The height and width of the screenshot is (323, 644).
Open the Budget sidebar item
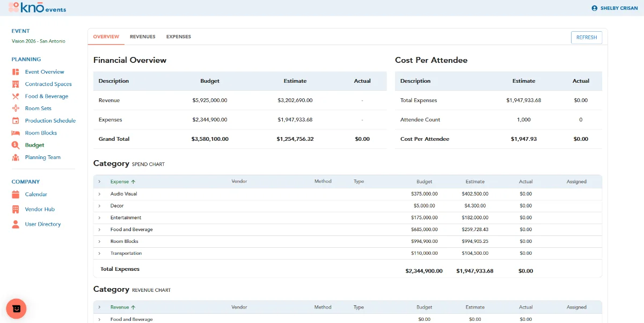[x=35, y=145]
